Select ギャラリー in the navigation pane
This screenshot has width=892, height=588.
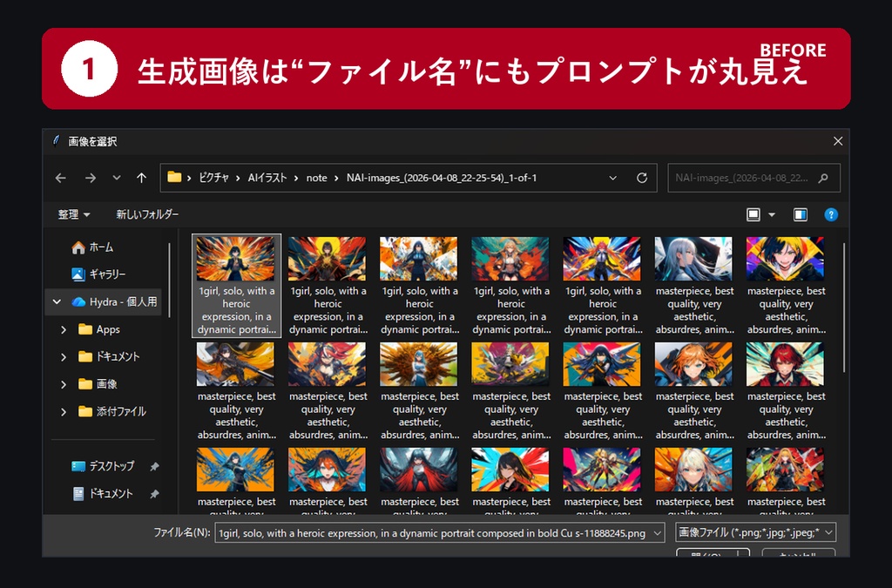(98, 274)
